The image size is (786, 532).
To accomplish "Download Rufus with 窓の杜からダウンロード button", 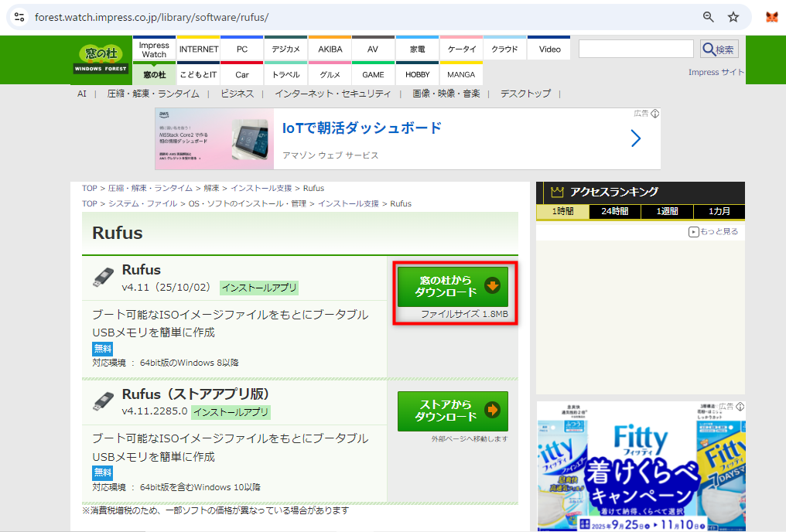I will point(453,286).
